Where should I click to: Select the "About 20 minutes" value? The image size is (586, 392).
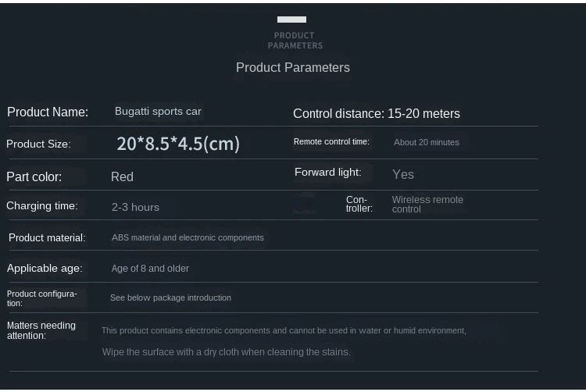(x=427, y=143)
